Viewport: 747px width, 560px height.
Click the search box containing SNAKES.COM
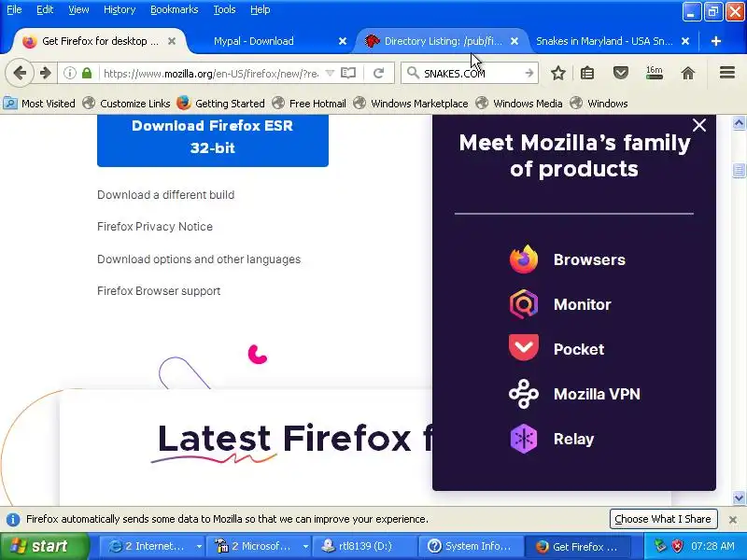[470, 73]
